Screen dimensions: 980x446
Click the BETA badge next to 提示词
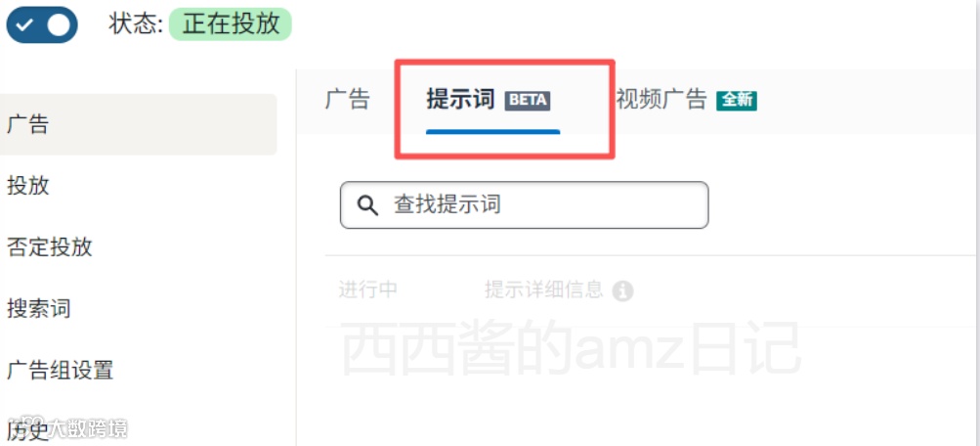click(528, 101)
